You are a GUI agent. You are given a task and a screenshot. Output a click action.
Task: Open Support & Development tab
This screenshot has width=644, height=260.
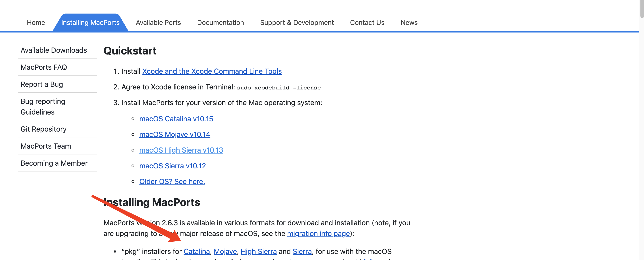[297, 22]
